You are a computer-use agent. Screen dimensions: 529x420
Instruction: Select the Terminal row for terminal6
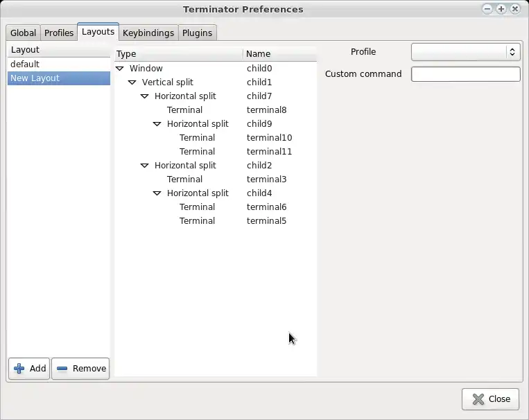pos(216,207)
